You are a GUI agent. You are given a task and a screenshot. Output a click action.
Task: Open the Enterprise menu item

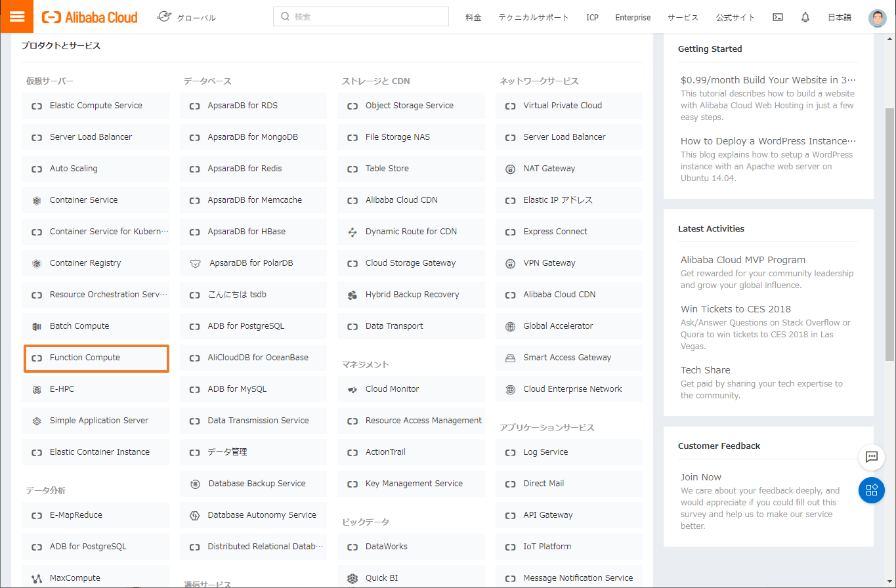click(x=633, y=17)
